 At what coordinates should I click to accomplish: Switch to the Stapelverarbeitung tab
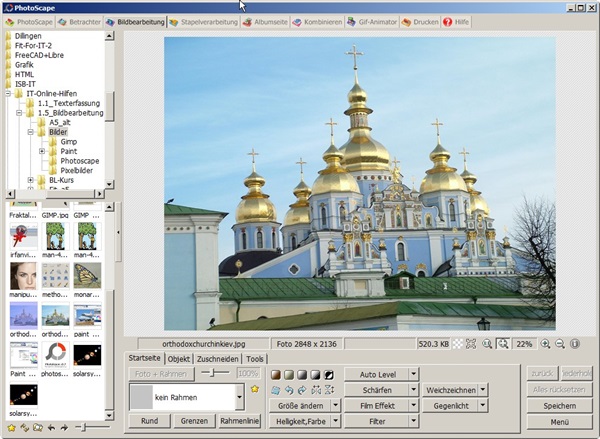(x=204, y=21)
